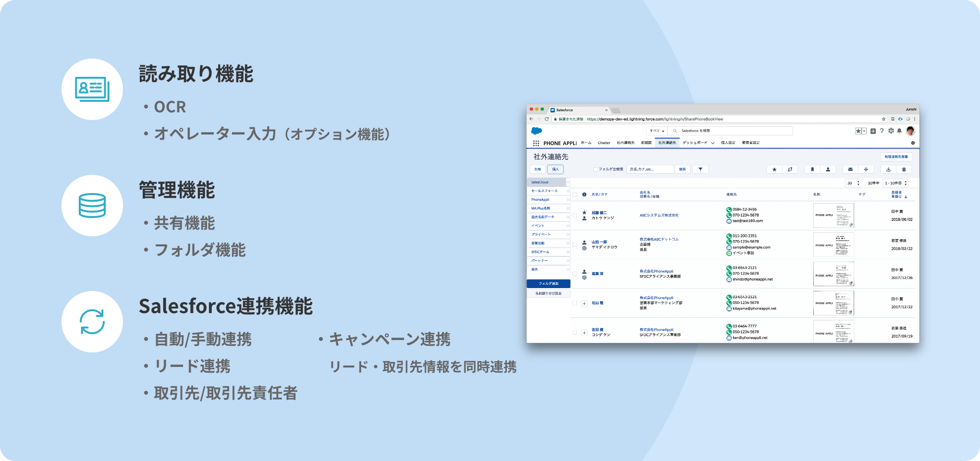Open the Salesforce help question mark
Image resolution: width=980 pixels, height=461 pixels.
pyautogui.click(x=882, y=131)
